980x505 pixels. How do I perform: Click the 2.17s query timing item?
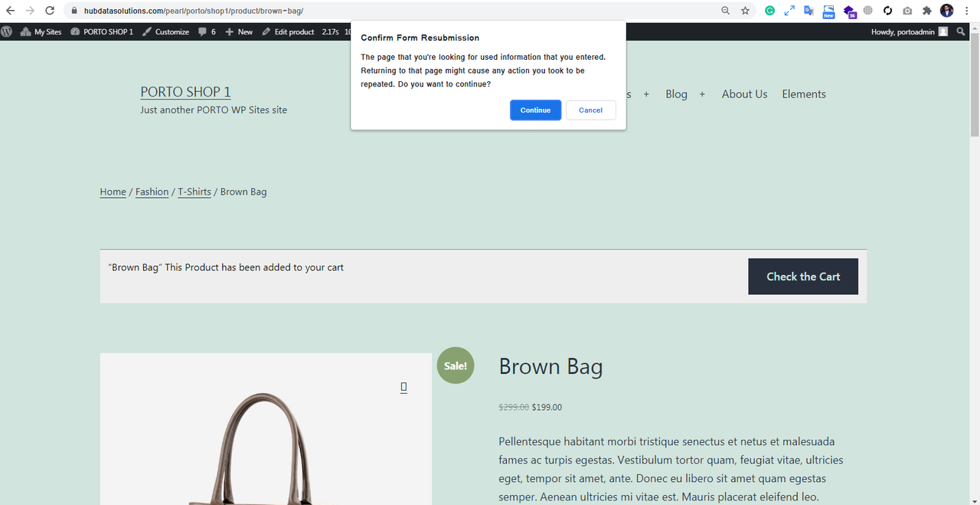[x=330, y=31]
